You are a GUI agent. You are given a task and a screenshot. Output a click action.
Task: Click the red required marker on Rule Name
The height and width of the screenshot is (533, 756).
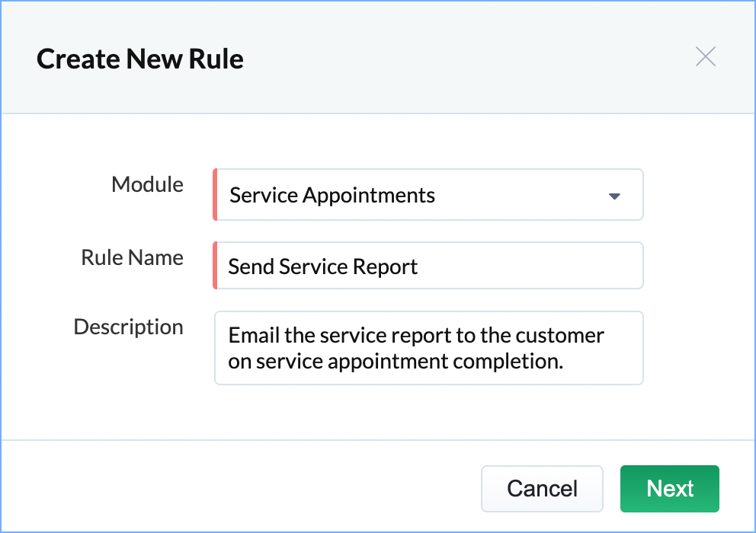tap(215, 266)
